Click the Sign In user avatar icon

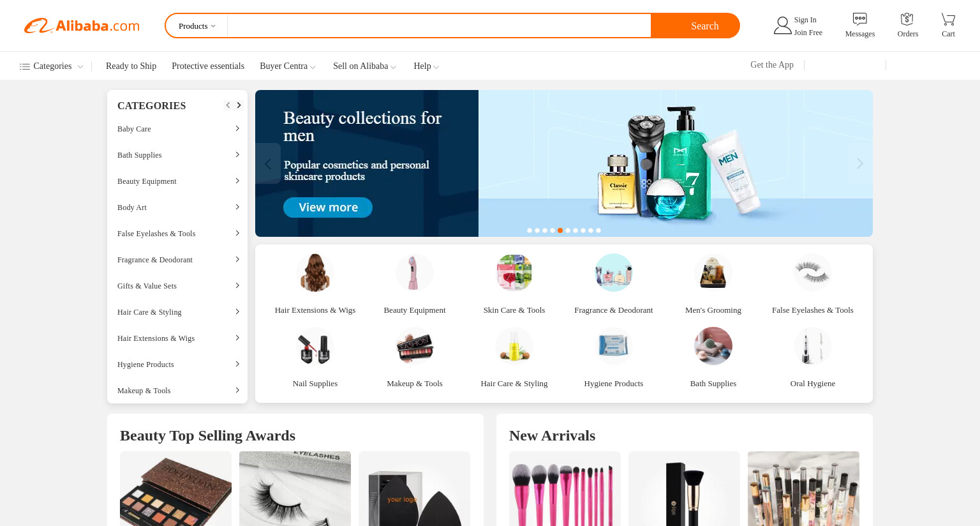tap(782, 26)
